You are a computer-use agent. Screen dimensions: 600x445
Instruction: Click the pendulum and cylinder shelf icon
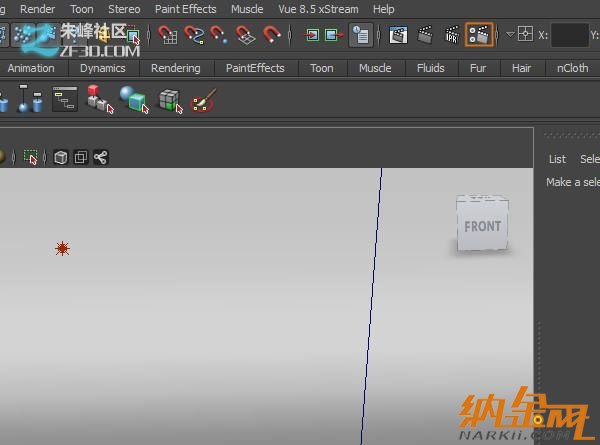30,99
